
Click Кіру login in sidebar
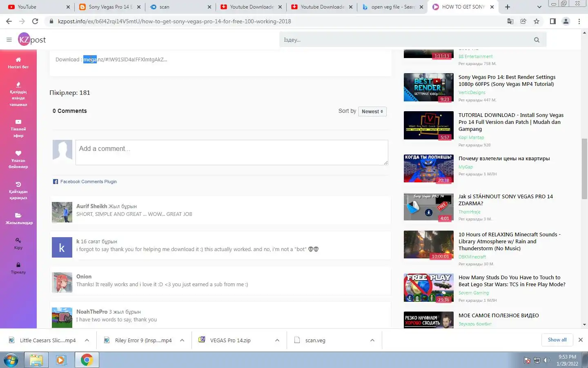click(18, 244)
